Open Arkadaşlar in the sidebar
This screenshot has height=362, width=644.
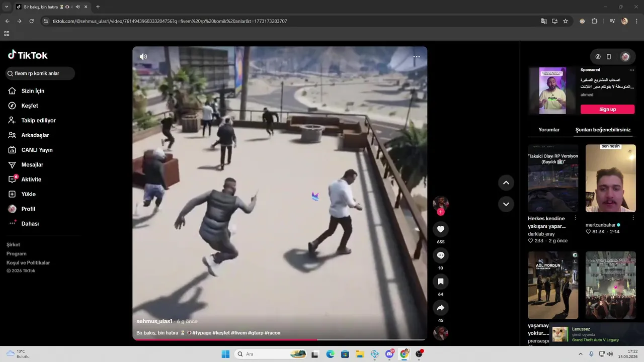point(35,135)
